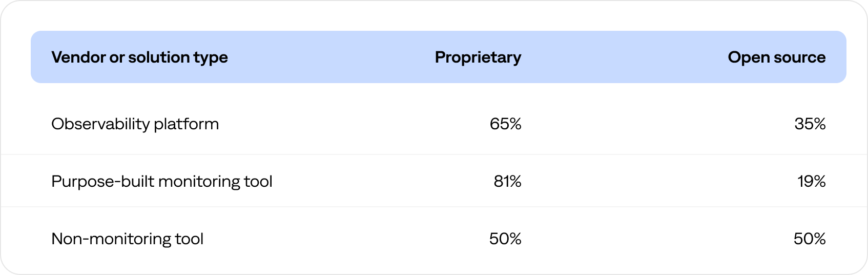Click the Non-monitoring tool row label

point(127,239)
